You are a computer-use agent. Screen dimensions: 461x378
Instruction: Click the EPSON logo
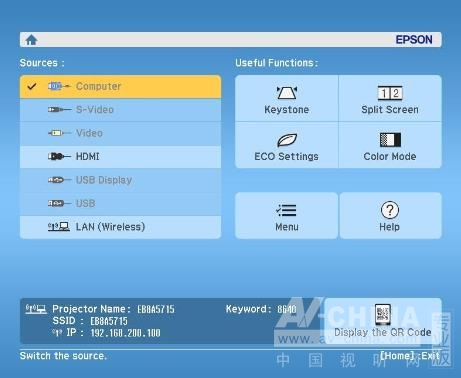click(414, 40)
